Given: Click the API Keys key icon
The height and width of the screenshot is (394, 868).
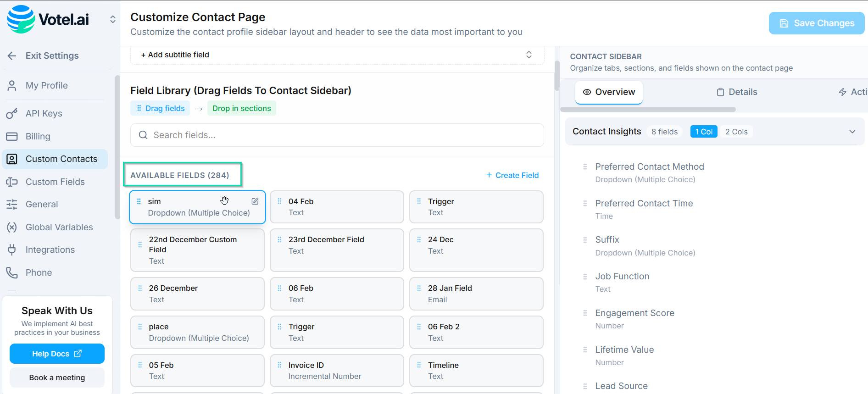Looking at the screenshot, I should [x=12, y=113].
